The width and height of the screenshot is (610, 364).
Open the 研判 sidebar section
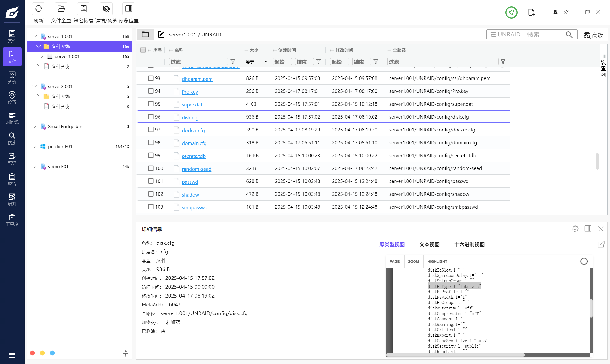click(12, 199)
